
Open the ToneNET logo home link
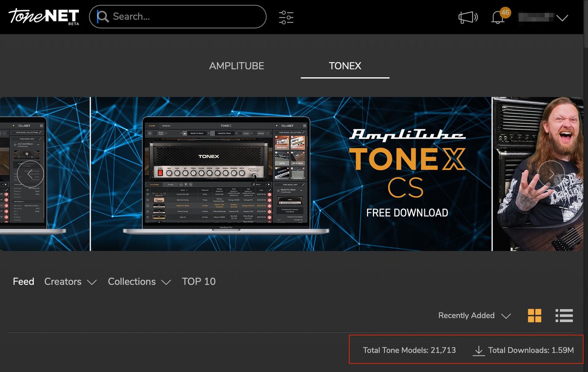click(x=44, y=17)
